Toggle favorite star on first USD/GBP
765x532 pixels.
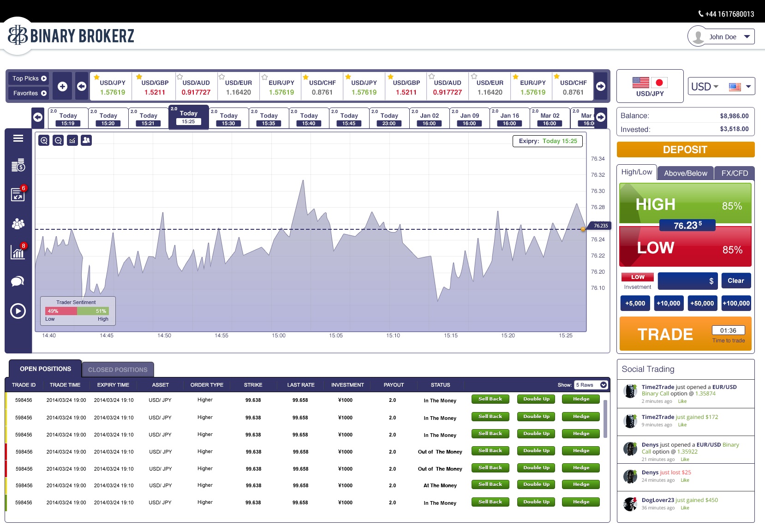pyautogui.click(x=139, y=77)
